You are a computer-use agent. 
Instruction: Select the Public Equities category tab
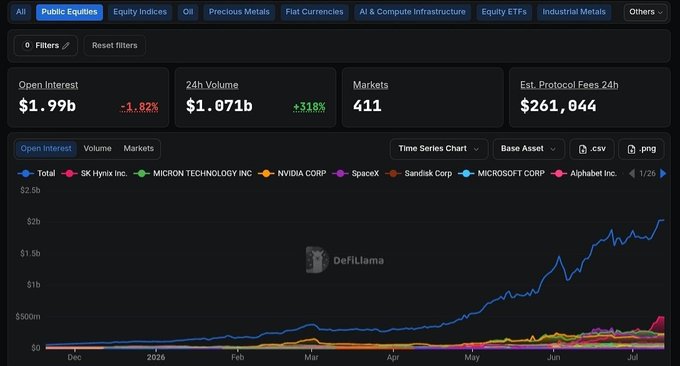(69, 12)
